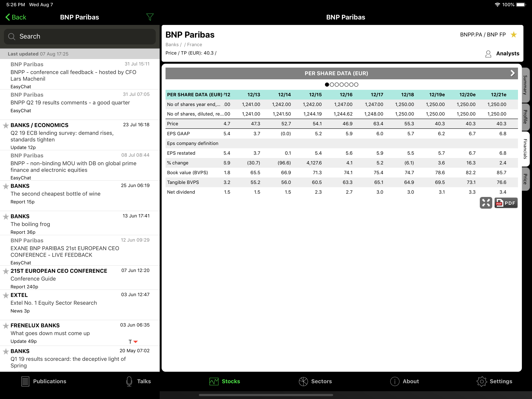532x399 pixels.
Task: Select the last page indicator dot
Action: click(x=356, y=85)
